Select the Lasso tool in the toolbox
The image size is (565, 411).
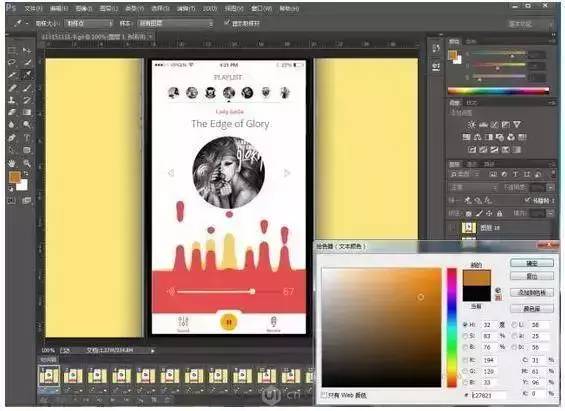[x=12, y=62]
